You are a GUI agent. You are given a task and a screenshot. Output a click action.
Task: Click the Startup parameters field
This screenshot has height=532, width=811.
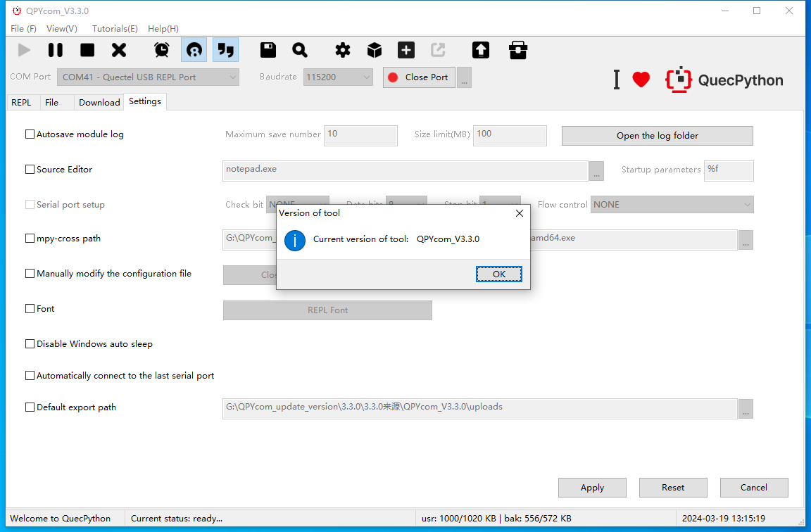coord(729,171)
